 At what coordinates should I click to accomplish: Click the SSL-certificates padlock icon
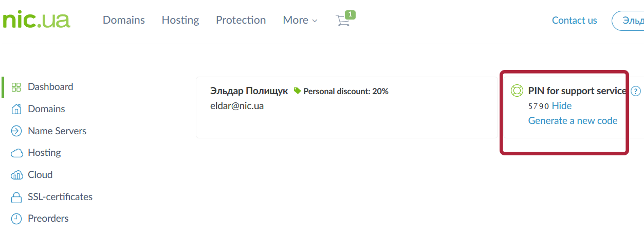[16, 197]
